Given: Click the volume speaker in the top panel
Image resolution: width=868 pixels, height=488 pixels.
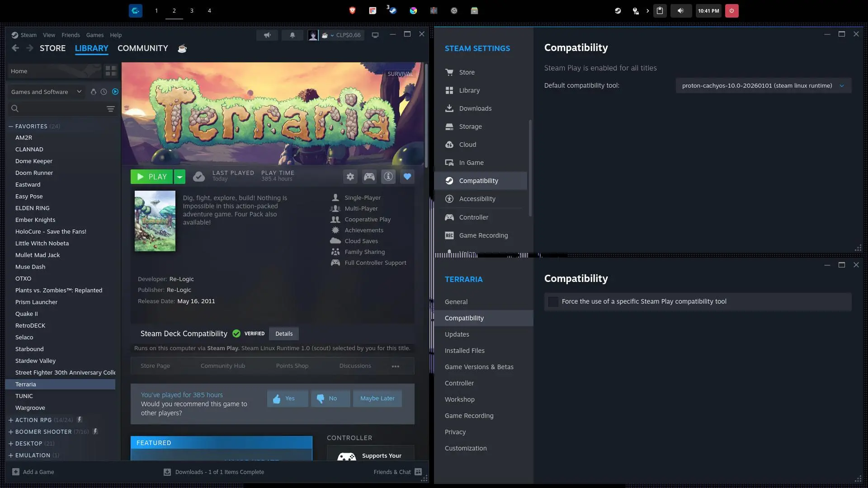Looking at the screenshot, I should (681, 11).
